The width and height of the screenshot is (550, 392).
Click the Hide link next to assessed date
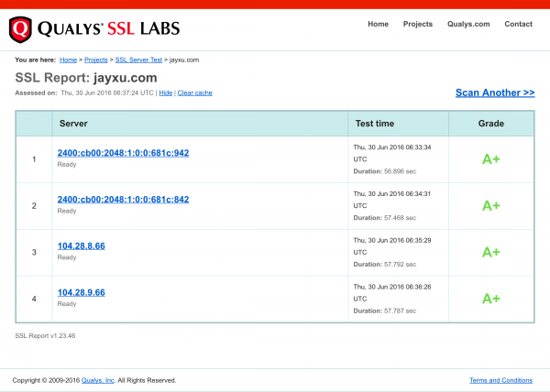tap(166, 93)
